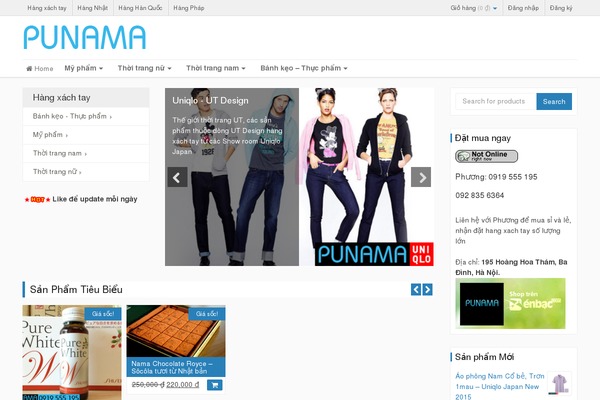The width and height of the screenshot is (600, 400).
Task: Click the Uniqlo - UT Design slide title
Action: [210, 101]
